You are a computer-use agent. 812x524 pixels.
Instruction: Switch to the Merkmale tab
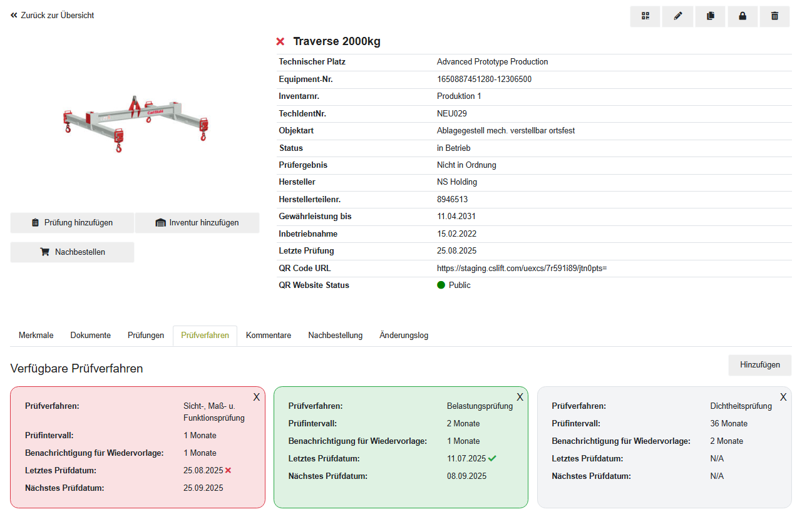point(36,336)
